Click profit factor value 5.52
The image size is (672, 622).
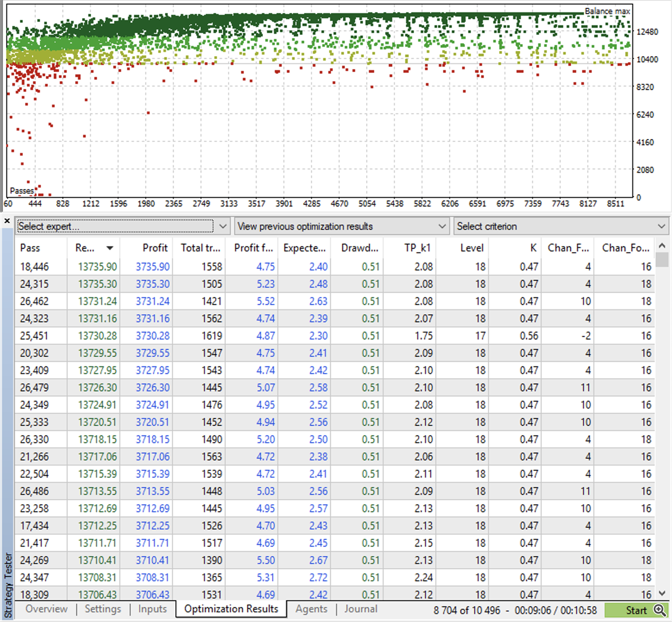pyautogui.click(x=266, y=301)
